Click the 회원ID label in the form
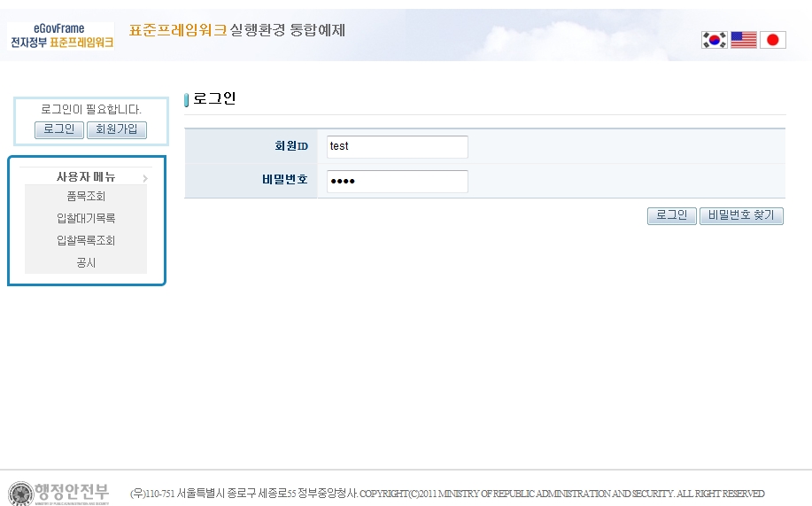The height and width of the screenshot is (506, 812). pos(290,146)
